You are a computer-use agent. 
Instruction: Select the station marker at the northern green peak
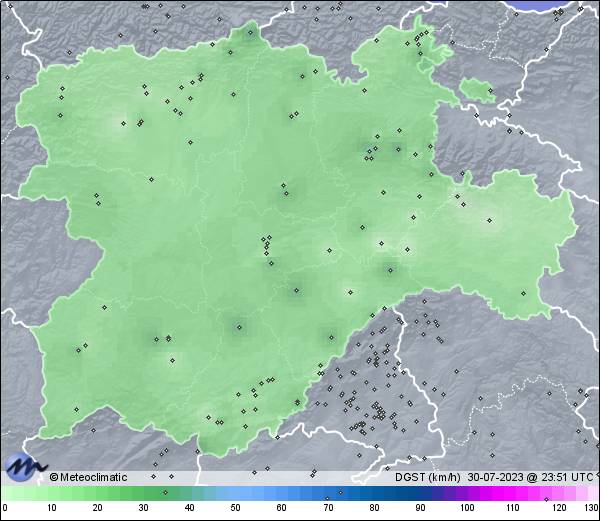point(250,33)
